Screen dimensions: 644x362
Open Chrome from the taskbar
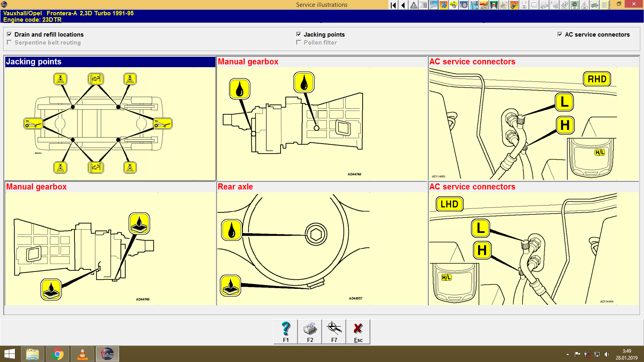point(58,354)
